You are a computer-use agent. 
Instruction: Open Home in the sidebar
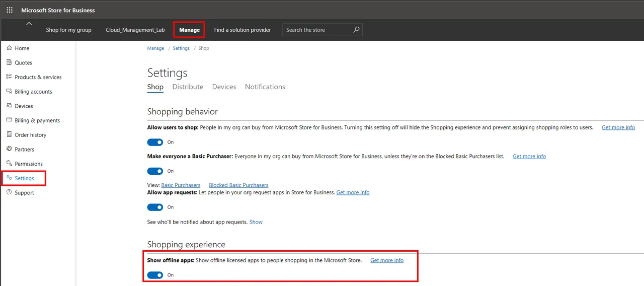[22, 48]
